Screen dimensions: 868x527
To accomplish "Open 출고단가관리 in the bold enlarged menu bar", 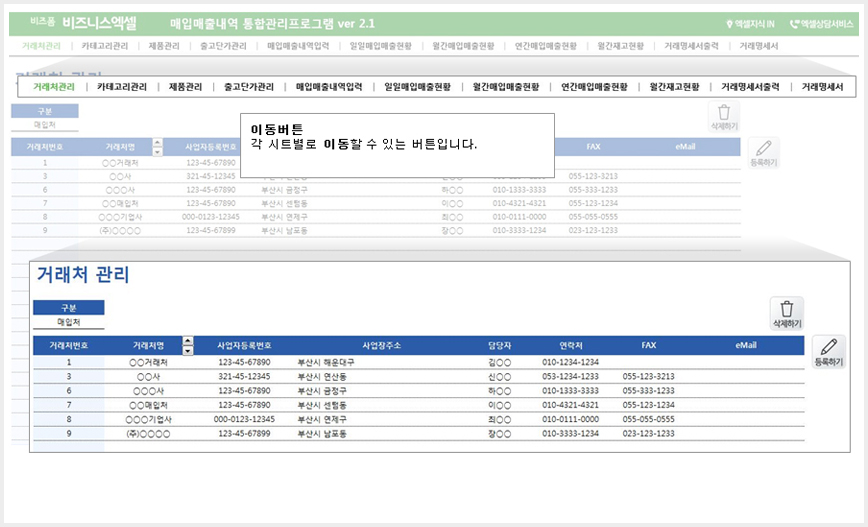I will tap(249, 87).
